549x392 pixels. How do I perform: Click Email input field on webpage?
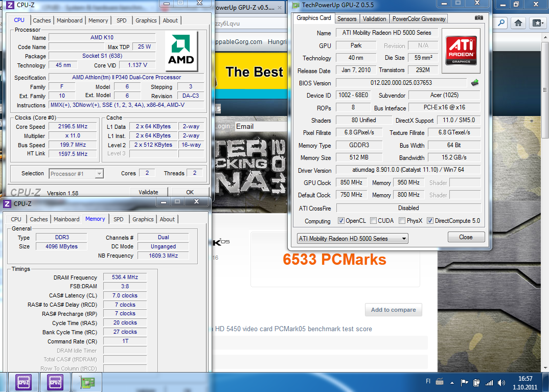[261, 126]
